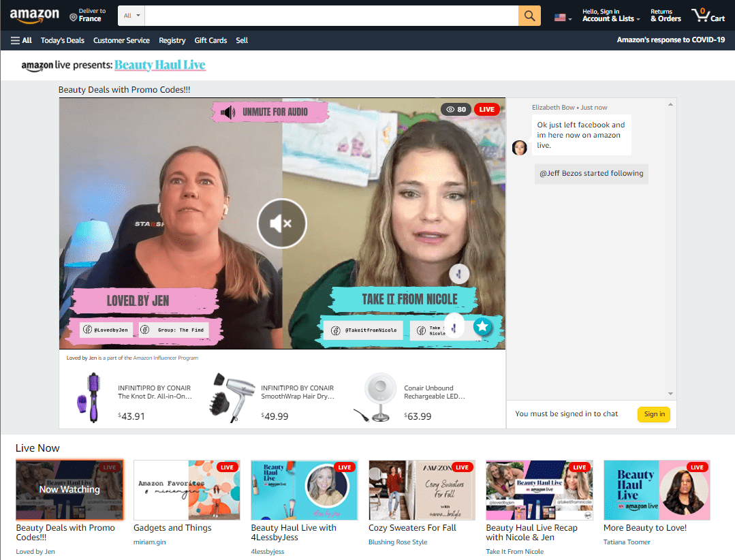Open SmoothWrap hair dryer product image
The image size is (735, 560).
tap(233, 398)
